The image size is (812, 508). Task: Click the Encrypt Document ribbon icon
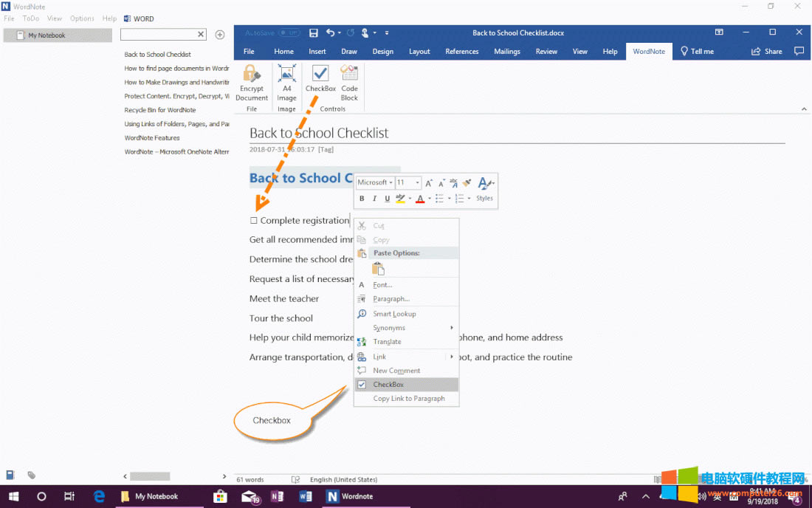coord(252,75)
